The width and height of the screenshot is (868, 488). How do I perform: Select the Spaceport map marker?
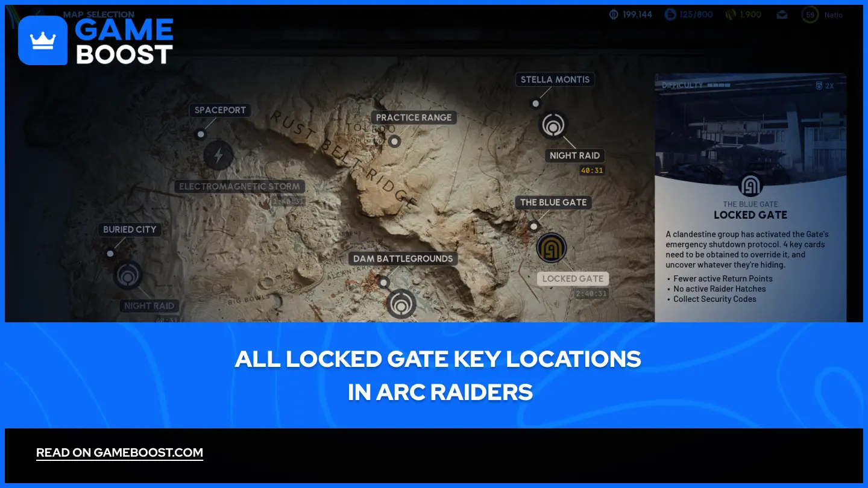201,134
